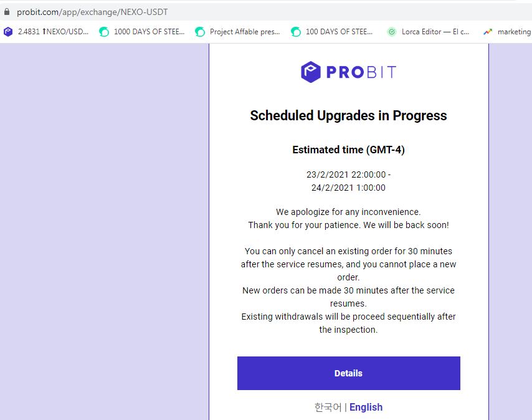
Task: Open the 100 DAYS OF STEE bookmark
Action: [332, 32]
